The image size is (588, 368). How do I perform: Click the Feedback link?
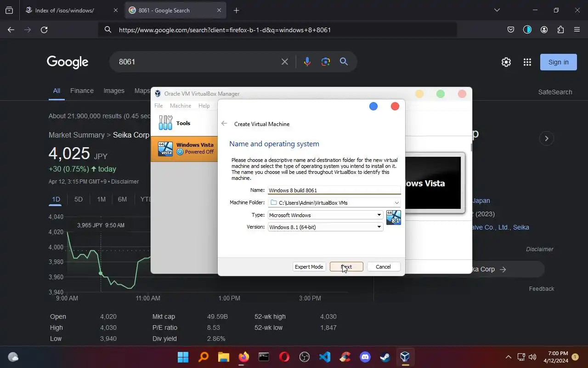pyautogui.click(x=542, y=289)
